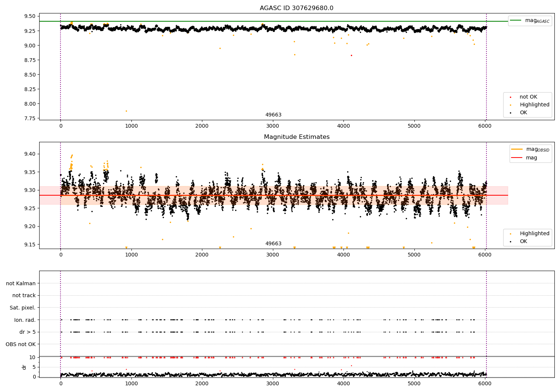This screenshot has height=392, width=560.
Task: Click the red horizontal mag line in middle panel
Action: coord(273,195)
